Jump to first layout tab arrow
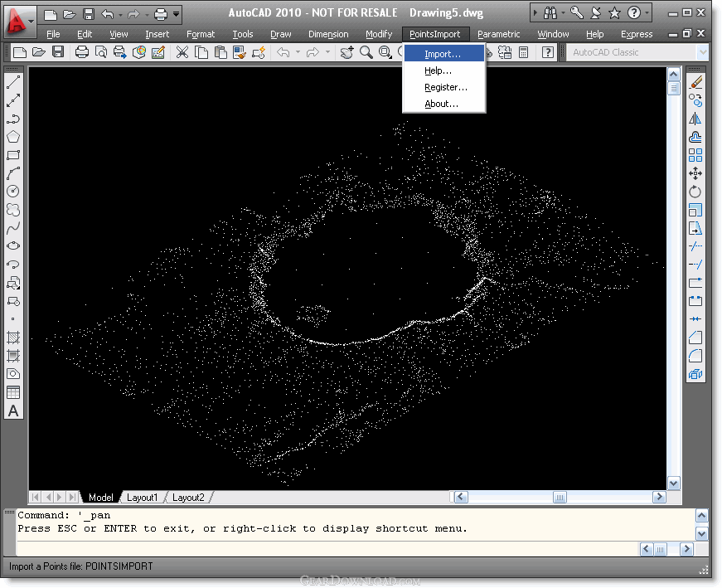Viewport: 722px width, 588px height. click(x=35, y=498)
